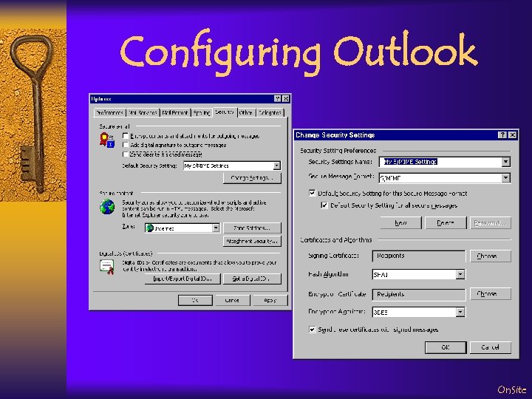Screen dimensions: 532x399
Task: Click the Secure content globe icon
Action: [x=107, y=207]
